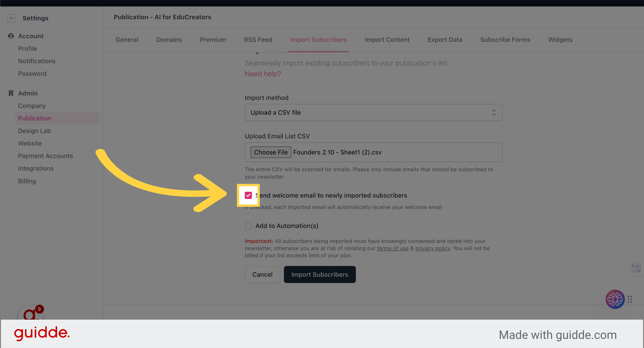The image size is (644, 348).
Task: Uncheck Send welcome email checkbox
Action: [248, 195]
